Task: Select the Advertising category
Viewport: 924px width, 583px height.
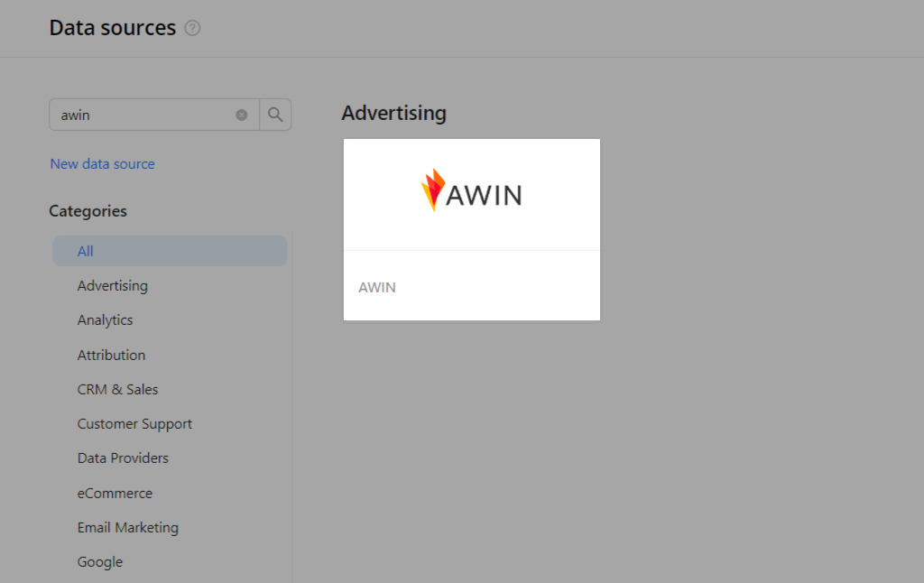Action: pos(112,285)
